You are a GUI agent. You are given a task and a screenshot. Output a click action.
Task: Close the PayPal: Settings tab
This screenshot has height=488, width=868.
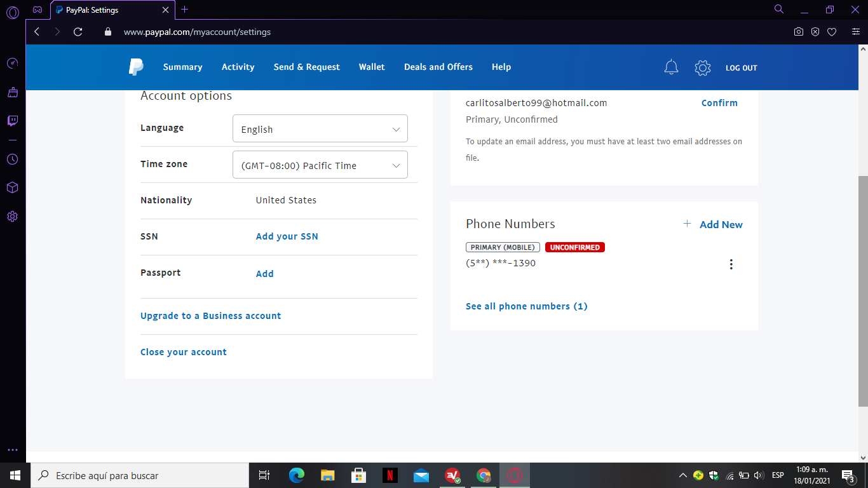(166, 10)
